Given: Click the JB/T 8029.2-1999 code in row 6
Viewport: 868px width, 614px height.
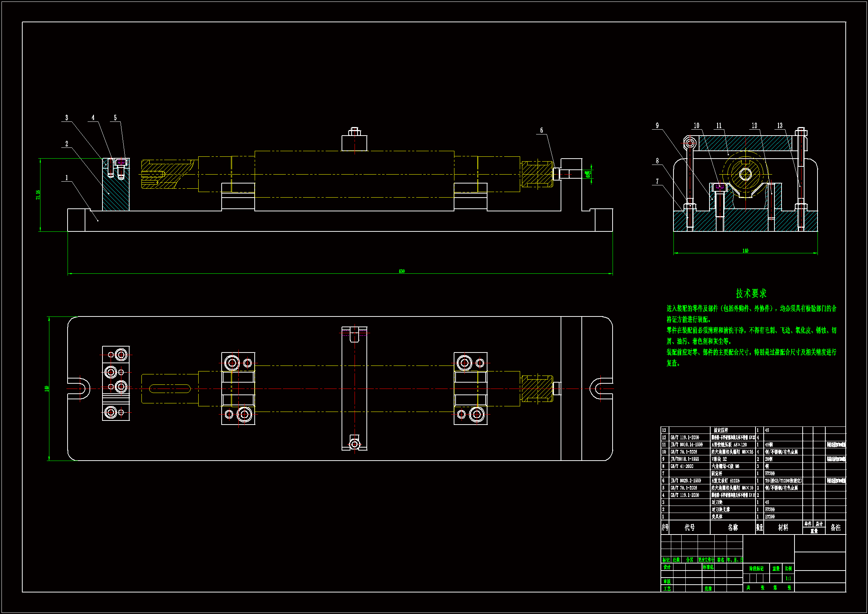Looking at the screenshot, I should 686,481.
